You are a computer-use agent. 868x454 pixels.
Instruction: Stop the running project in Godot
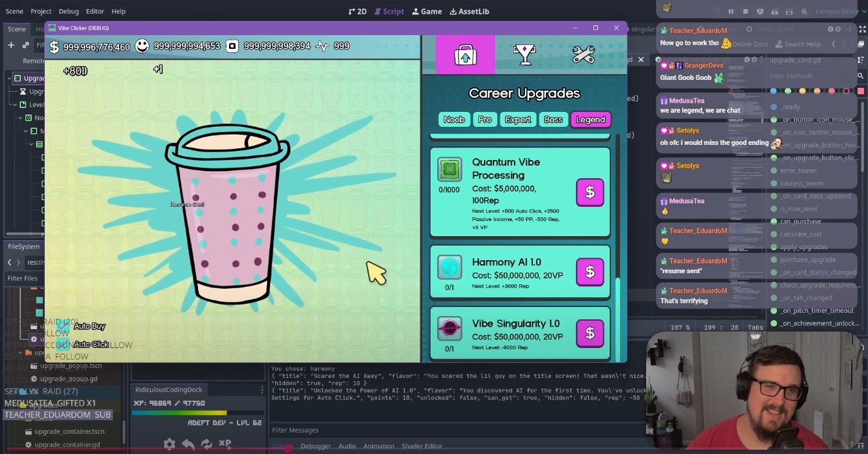point(745,11)
